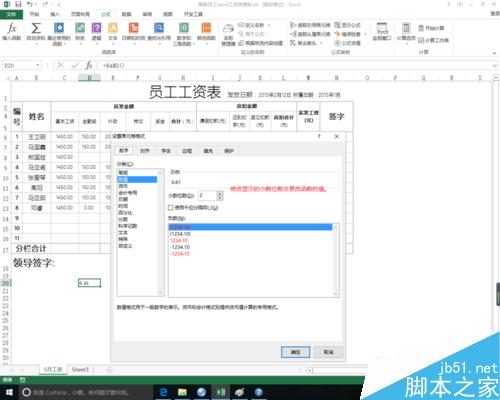
Task: Switch to the Fill tab in Format Cells
Action: pyautogui.click(x=208, y=151)
